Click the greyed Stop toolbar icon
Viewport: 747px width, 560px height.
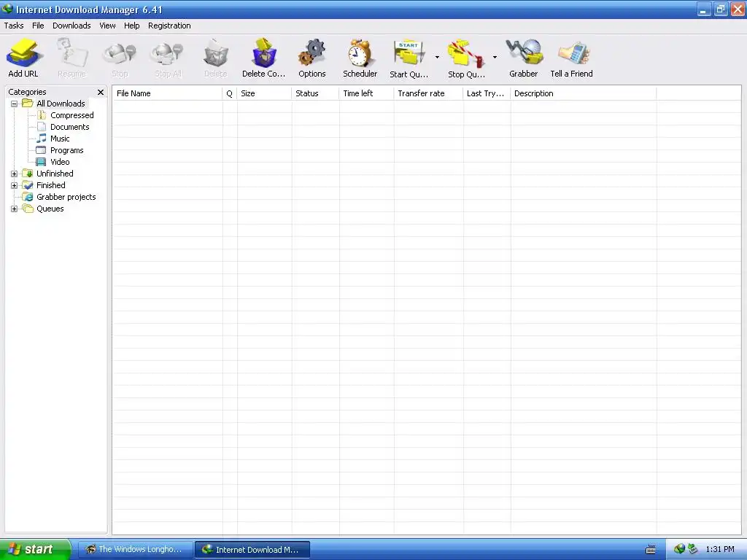(x=120, y=53)
